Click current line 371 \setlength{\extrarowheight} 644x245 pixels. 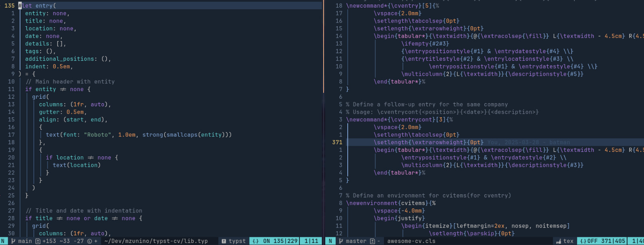(x=429, y=142)
